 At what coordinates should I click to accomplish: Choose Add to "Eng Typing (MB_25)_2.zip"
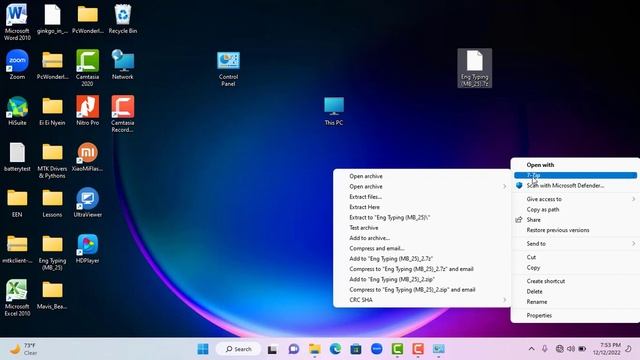[422, 279]
